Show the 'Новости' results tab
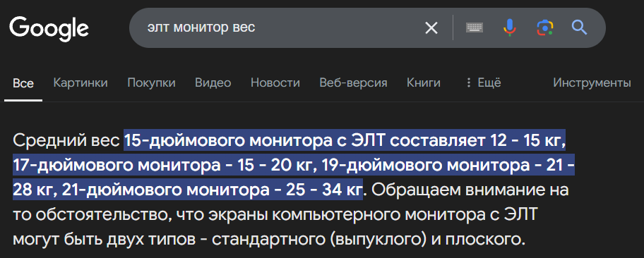 275,83
